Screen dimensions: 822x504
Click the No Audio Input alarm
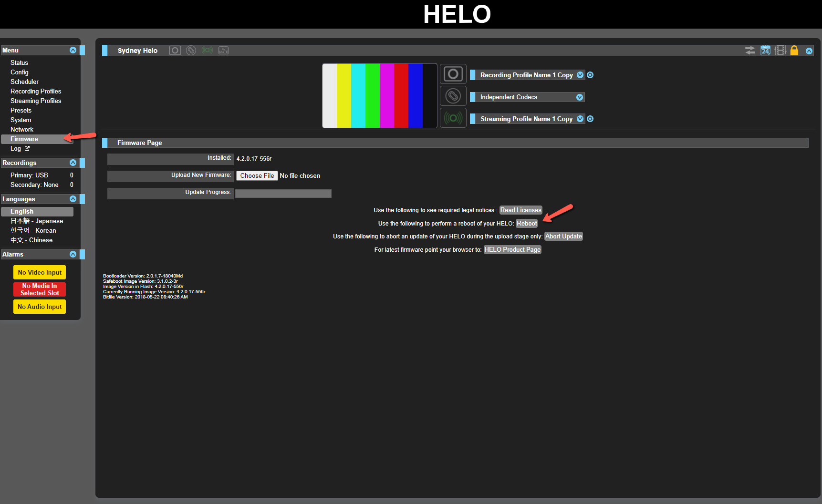[x=40, y=307]
